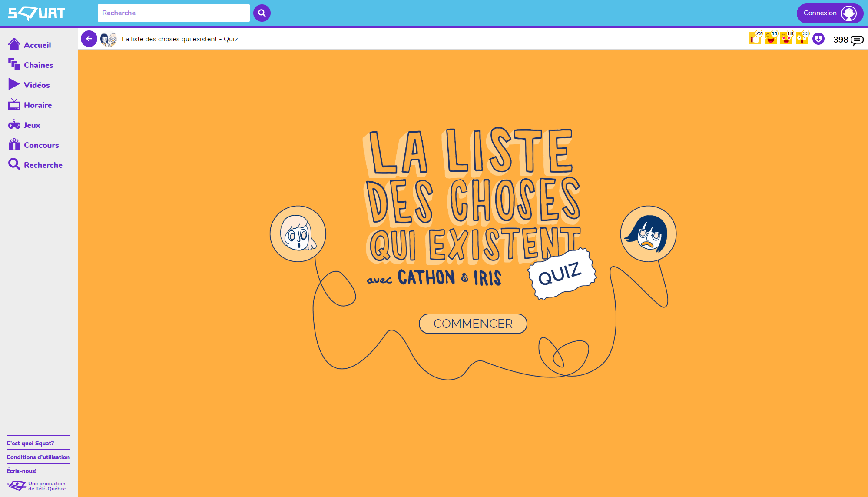868x497 pixels.
Task: Click the 398 comments count
Action: pyautogui.click(x=841, y=40)
